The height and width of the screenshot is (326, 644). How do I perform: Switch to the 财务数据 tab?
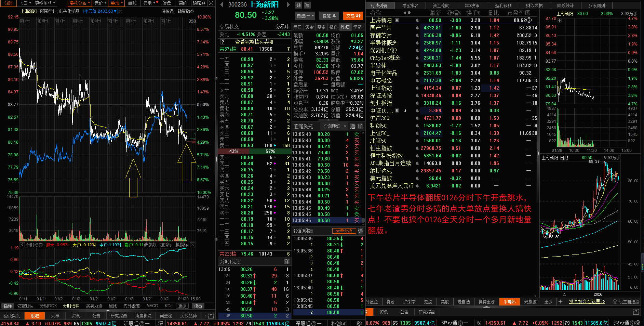(x=534, y=5)
